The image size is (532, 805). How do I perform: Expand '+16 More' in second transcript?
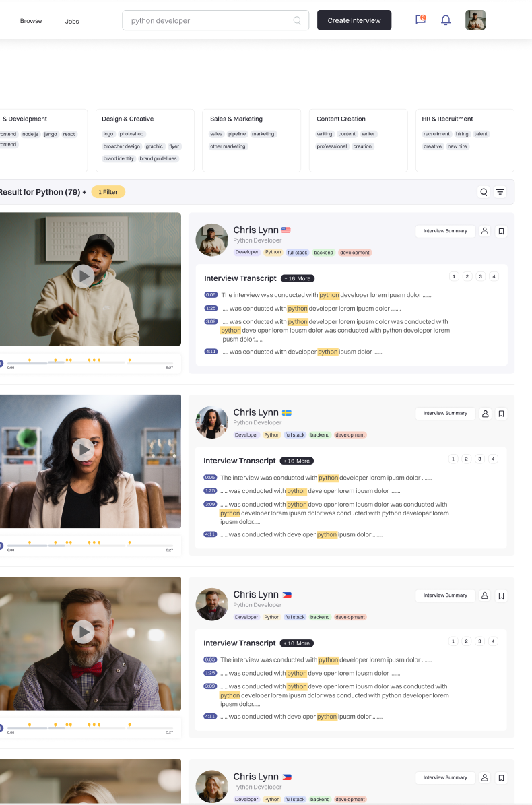(297, 461)
